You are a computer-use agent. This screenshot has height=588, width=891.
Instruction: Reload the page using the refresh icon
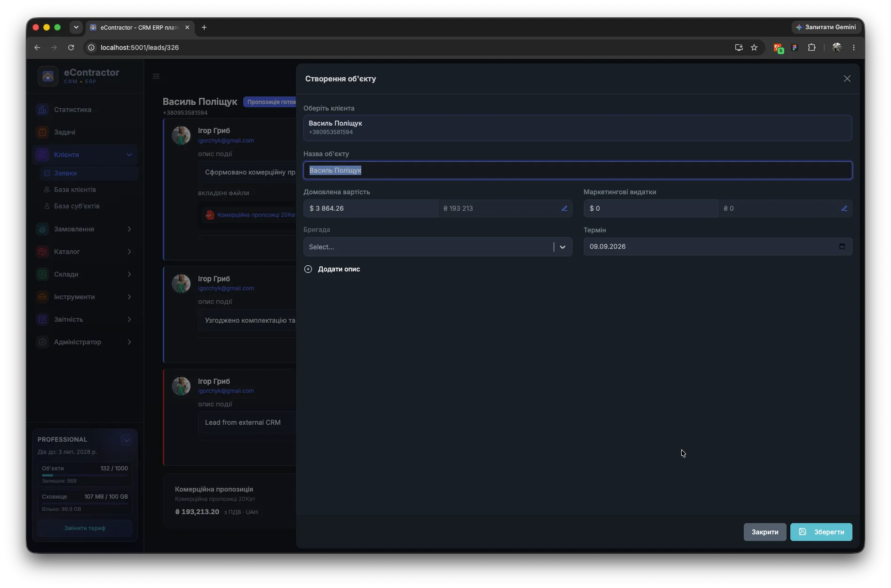[x=71, y=48]
